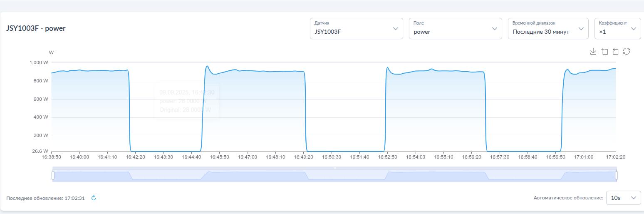
Task: Open the Датчик sensor dropdown
Action: click(x=356, y=29)
